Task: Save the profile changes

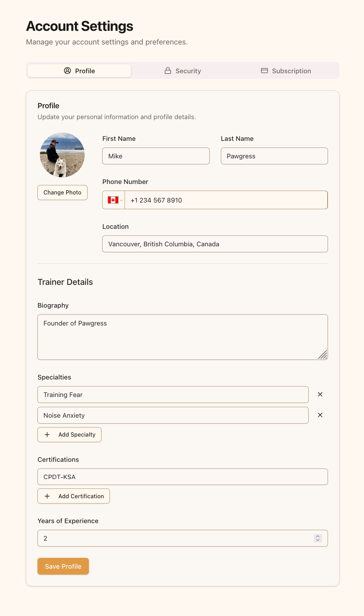Action: (63, 566)
